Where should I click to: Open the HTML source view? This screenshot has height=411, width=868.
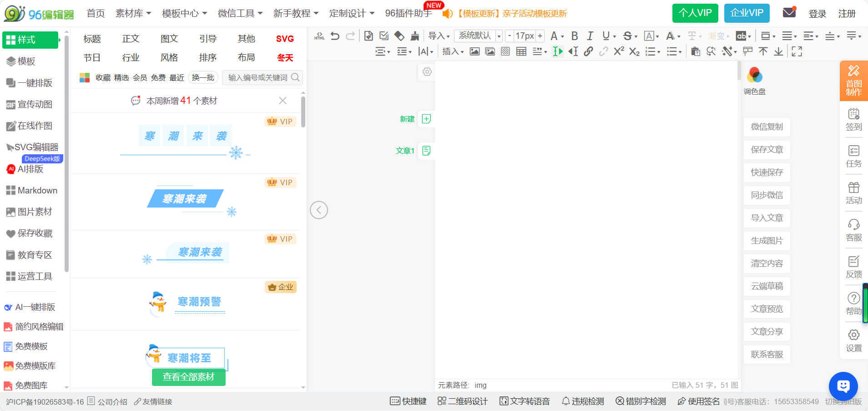click(x=320, y=36)
